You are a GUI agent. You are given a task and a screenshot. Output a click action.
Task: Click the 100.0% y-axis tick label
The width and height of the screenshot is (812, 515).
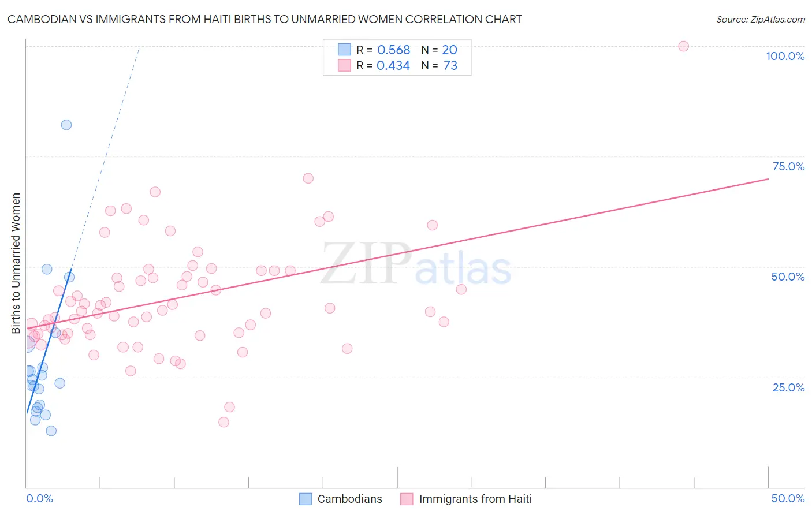point(785,56)
